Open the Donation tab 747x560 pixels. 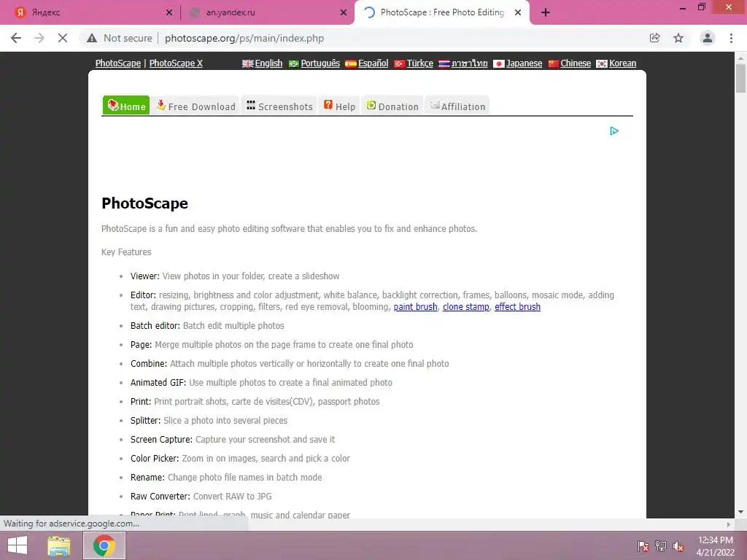[392, 106]
